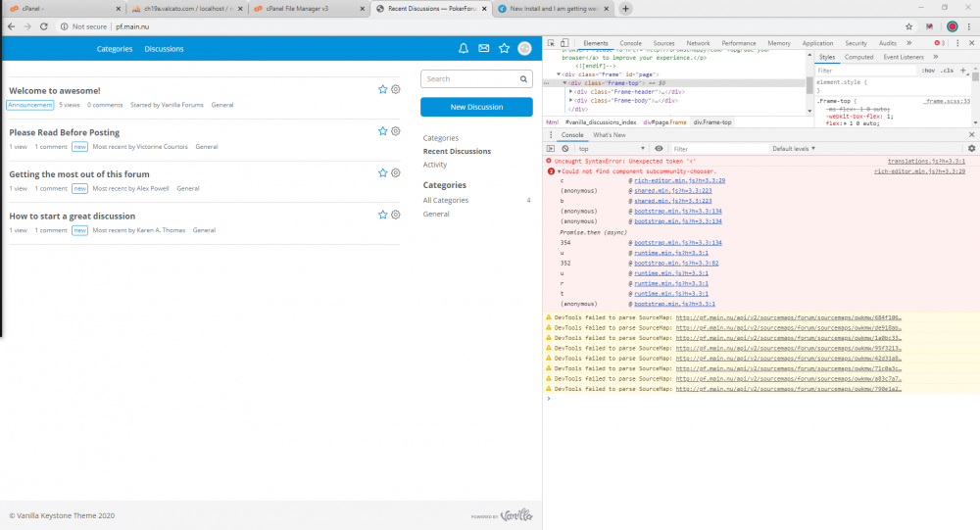Bookmark 'How to start a great discussion'

[x=382, y=215]
